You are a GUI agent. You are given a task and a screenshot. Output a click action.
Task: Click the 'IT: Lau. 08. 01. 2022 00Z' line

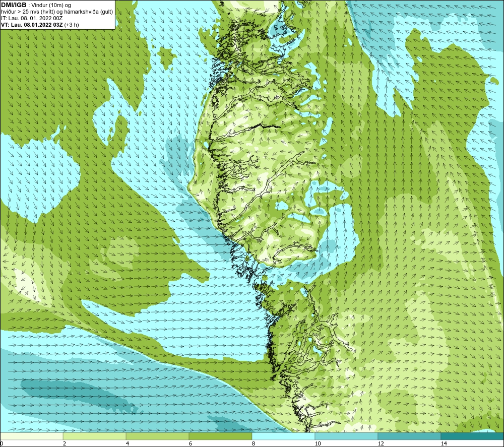32,18
